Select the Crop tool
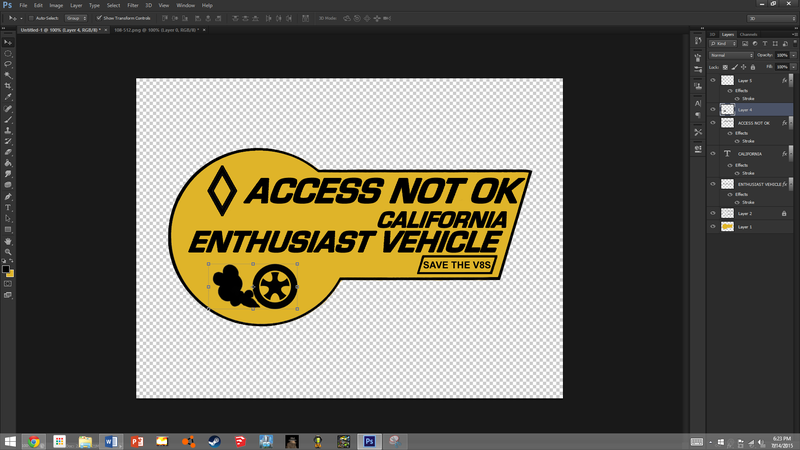This screenshot has height=450, width=800. click(x=8, y=86)
